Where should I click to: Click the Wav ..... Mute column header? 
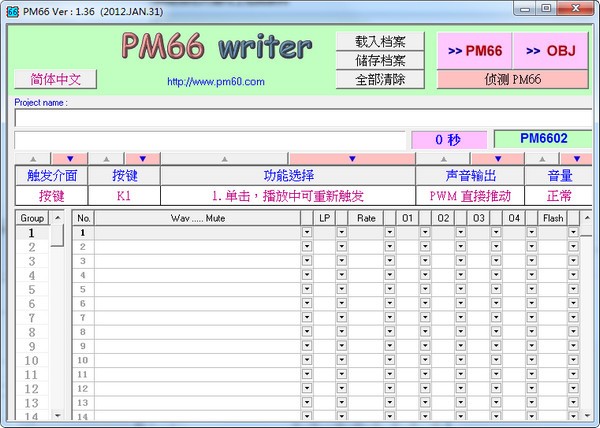[198, 218]
